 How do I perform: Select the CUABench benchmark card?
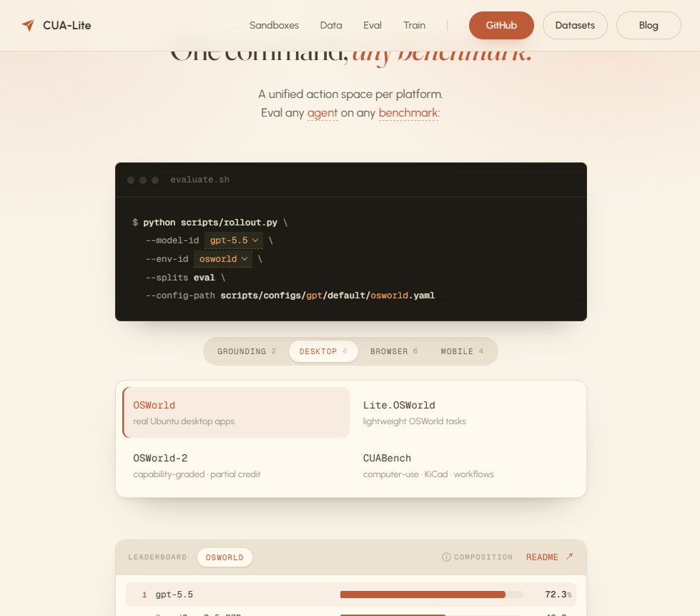tap(465, 466)
